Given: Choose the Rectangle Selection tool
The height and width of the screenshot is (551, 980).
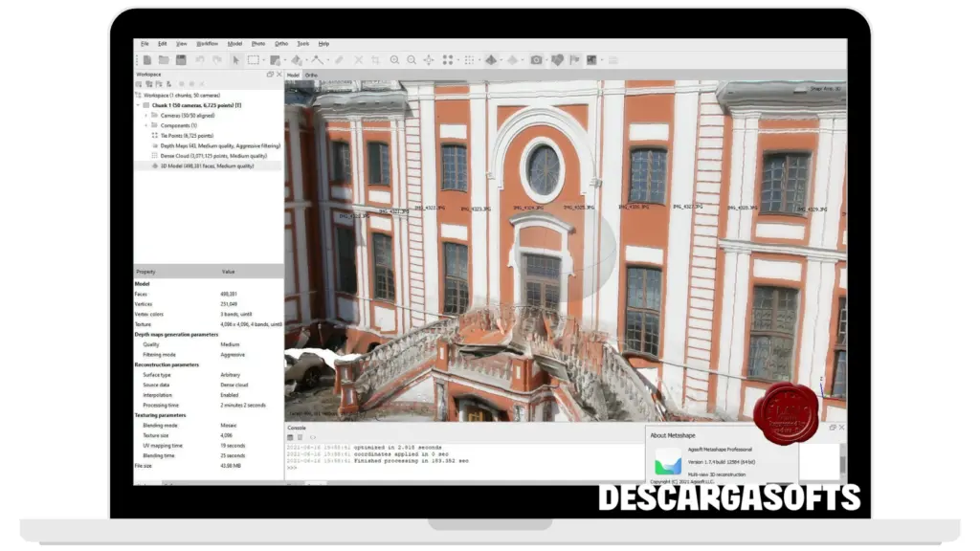Looking at the screenshot, I should [254, 59].
